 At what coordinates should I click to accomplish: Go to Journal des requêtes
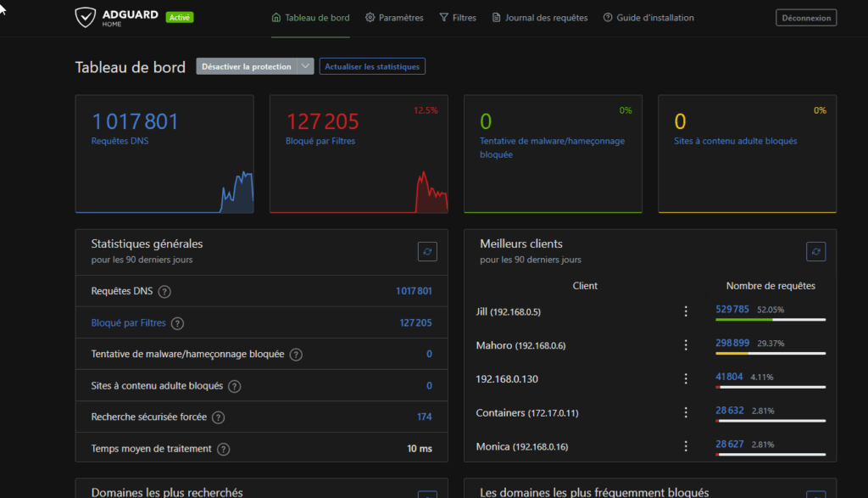tap(540, 18)
